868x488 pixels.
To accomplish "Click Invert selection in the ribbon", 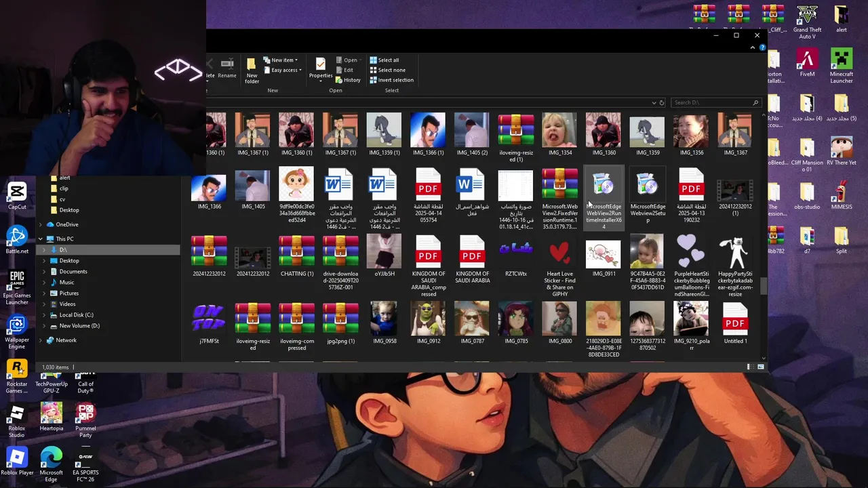I will 391,80.
